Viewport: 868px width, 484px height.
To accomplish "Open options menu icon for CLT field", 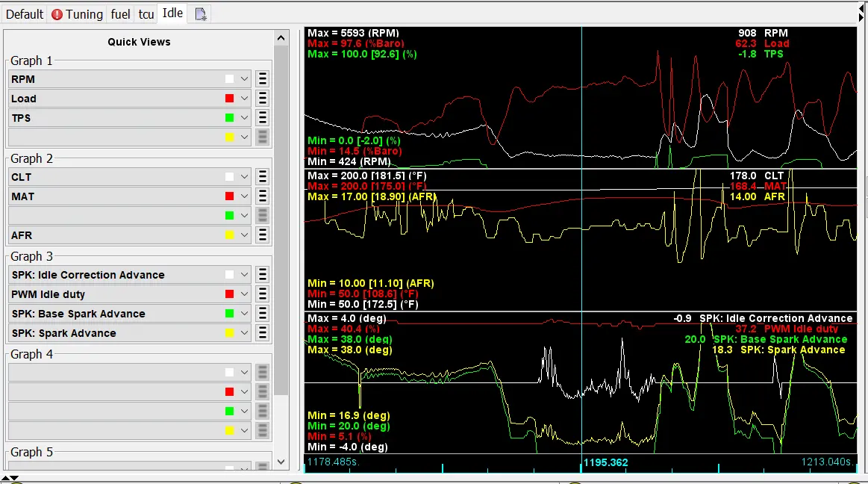I will point(263,177).
